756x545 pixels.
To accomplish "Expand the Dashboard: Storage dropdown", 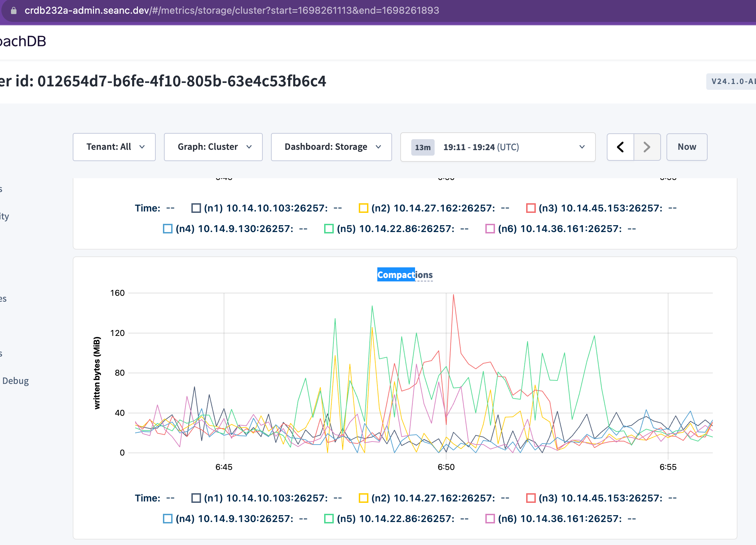I will [331, 147].
